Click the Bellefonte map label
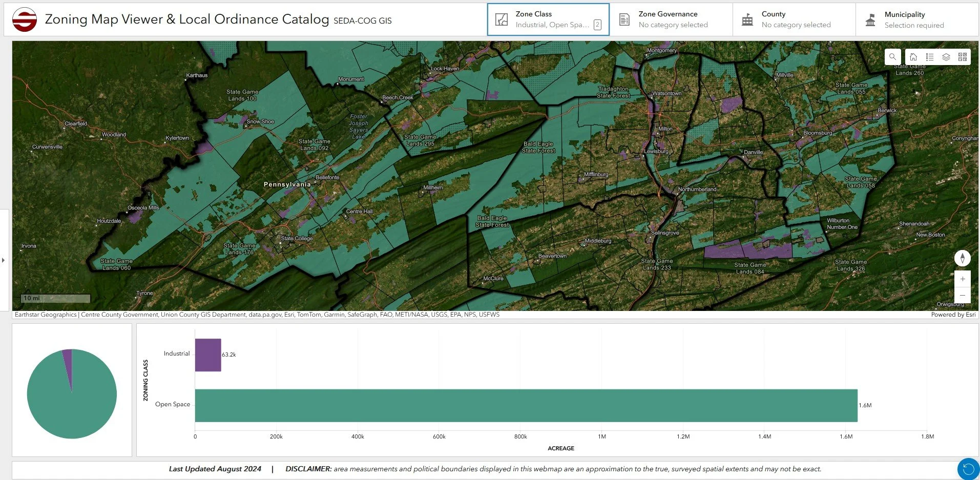Screen dimensions: 980x480 (327, 177)
